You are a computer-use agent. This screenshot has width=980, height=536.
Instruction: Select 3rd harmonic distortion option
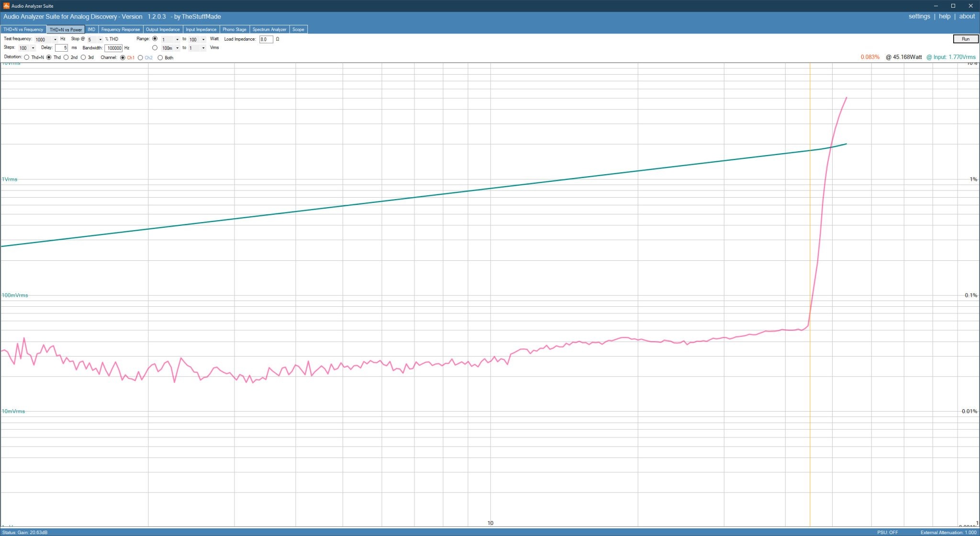pyautogui.click(x=83, y=57)
